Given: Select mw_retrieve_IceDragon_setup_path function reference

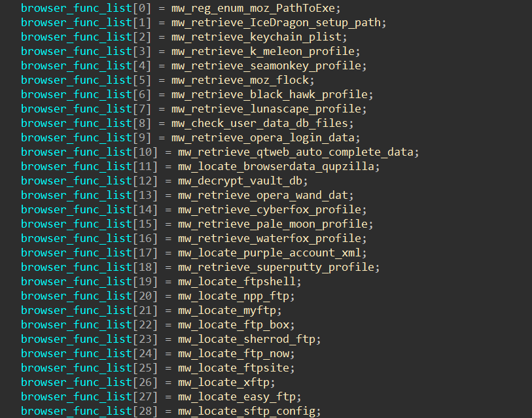Looking at the screenshot, I should click(x=279, y=22).
